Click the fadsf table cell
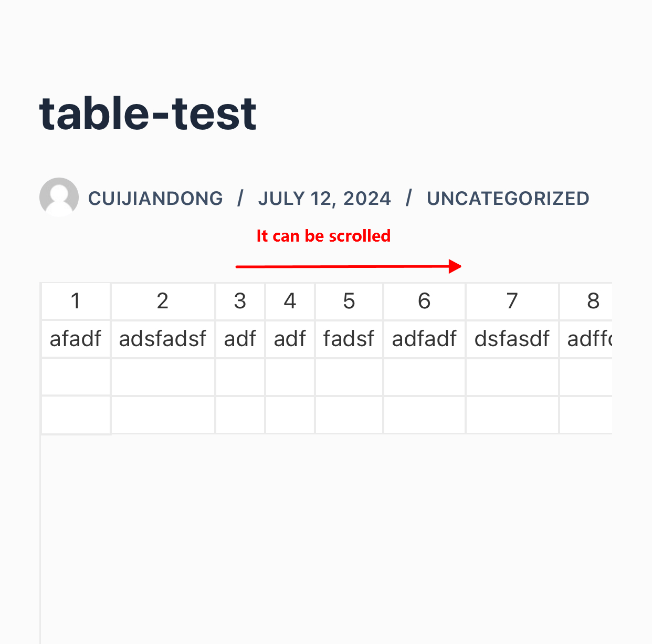 [x=349, y=339]
